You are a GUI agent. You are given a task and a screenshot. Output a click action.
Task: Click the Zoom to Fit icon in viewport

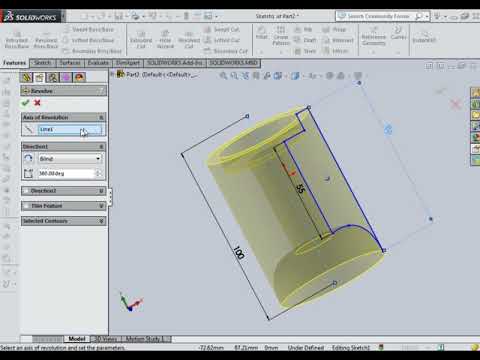click(x=223, y=76)
